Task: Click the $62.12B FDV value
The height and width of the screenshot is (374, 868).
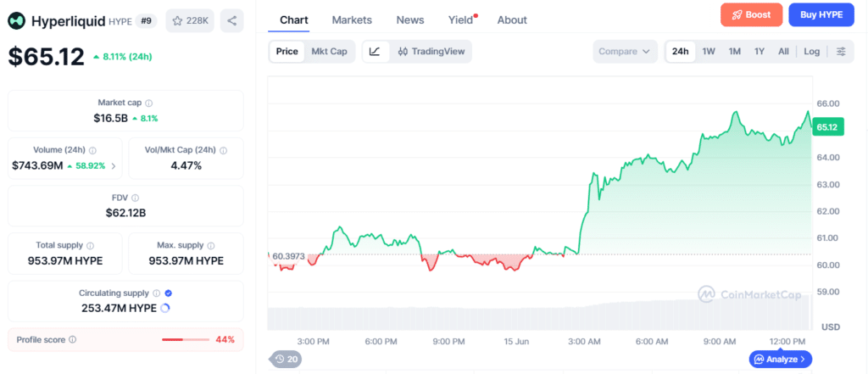Action: [x=125, y=213]
